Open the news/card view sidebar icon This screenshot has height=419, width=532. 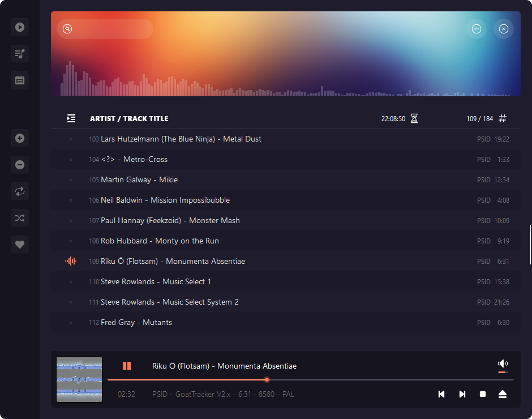pos(19,80)
